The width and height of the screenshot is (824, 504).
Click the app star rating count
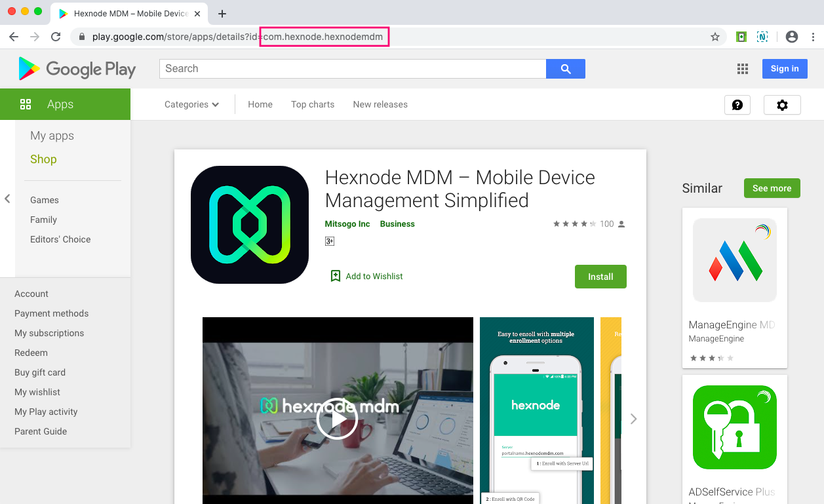(607, 224)
